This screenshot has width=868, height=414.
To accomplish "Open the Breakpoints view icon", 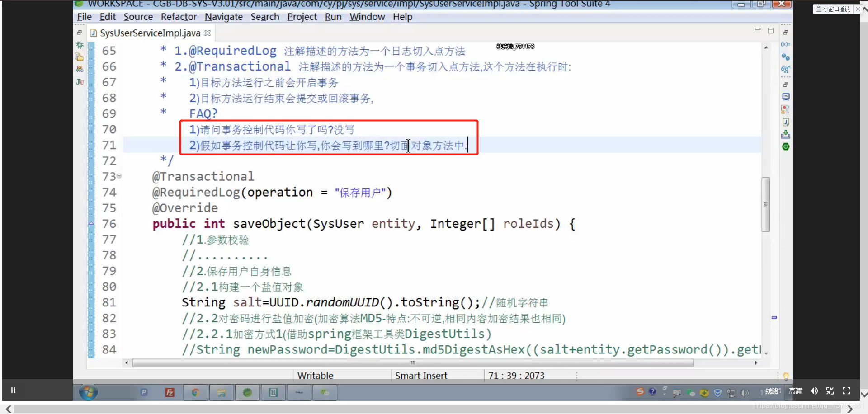I will (786, 57).
